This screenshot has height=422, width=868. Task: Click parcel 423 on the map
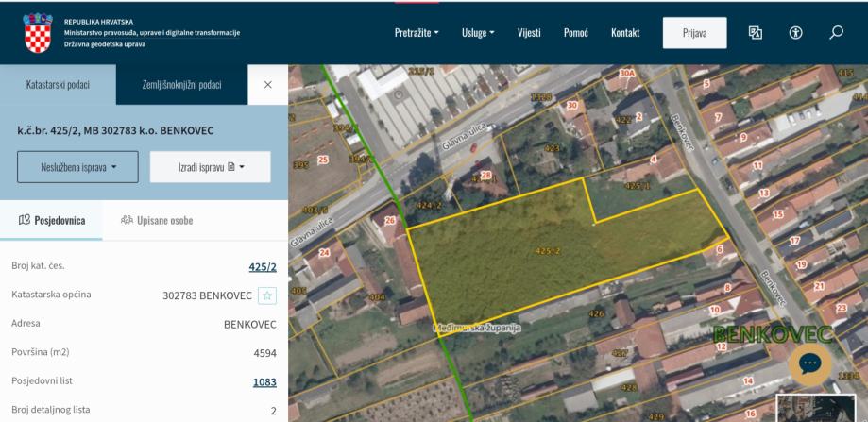pyautogui.click(x=552, y=148)
